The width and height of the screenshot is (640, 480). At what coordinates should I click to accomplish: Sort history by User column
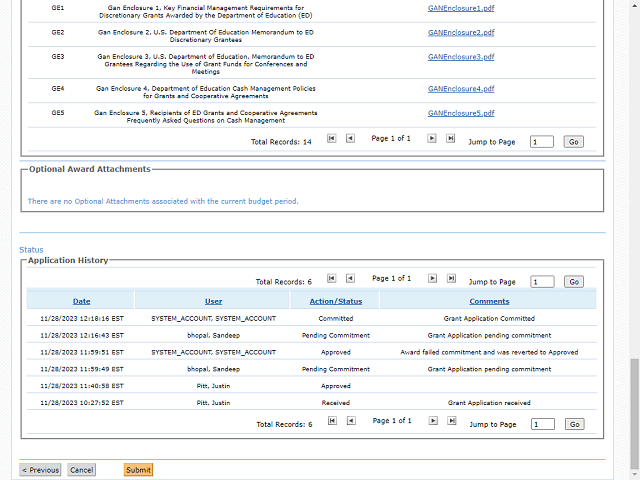[213, 301]
